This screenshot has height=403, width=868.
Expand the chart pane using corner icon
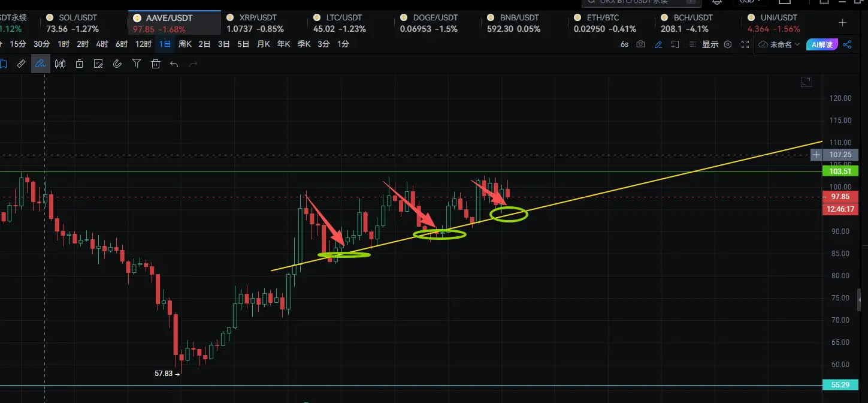[x=806, y=82]
